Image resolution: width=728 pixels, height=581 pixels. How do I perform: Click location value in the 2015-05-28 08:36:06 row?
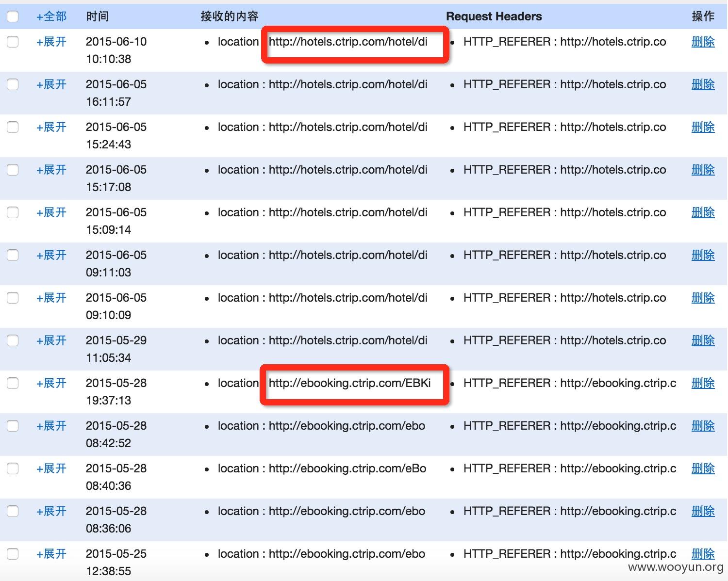click(347, 511)
